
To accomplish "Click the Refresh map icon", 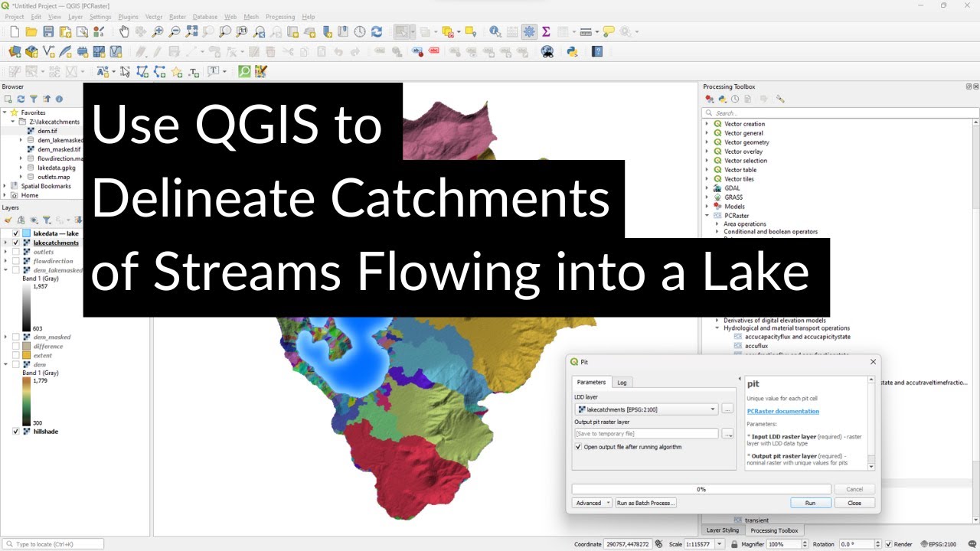I will pos(377,32).
